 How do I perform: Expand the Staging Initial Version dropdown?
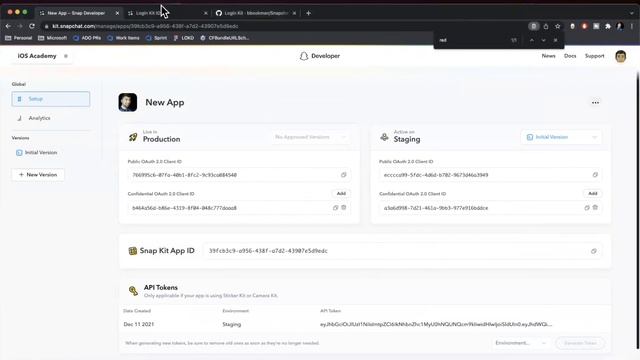click(561, 137)
